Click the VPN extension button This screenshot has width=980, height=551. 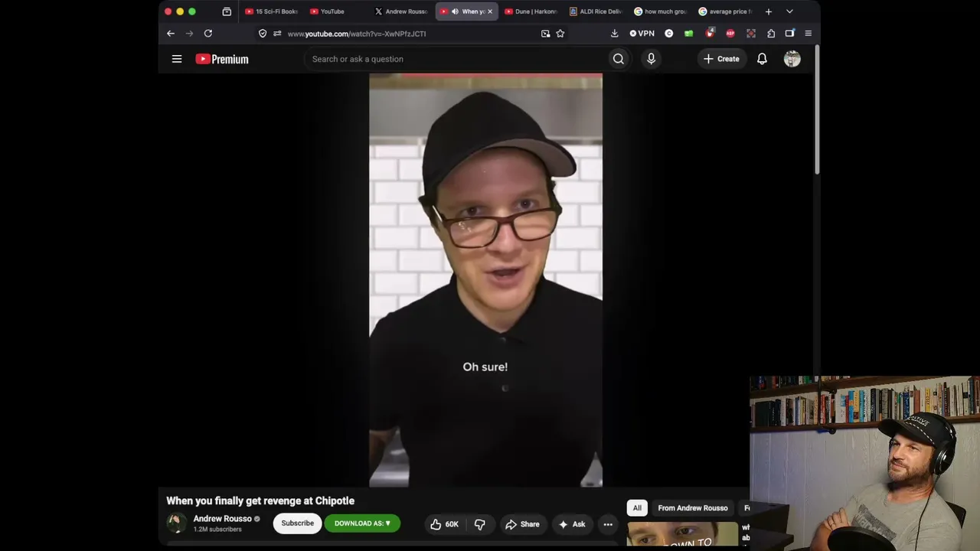tap(642, 34)
